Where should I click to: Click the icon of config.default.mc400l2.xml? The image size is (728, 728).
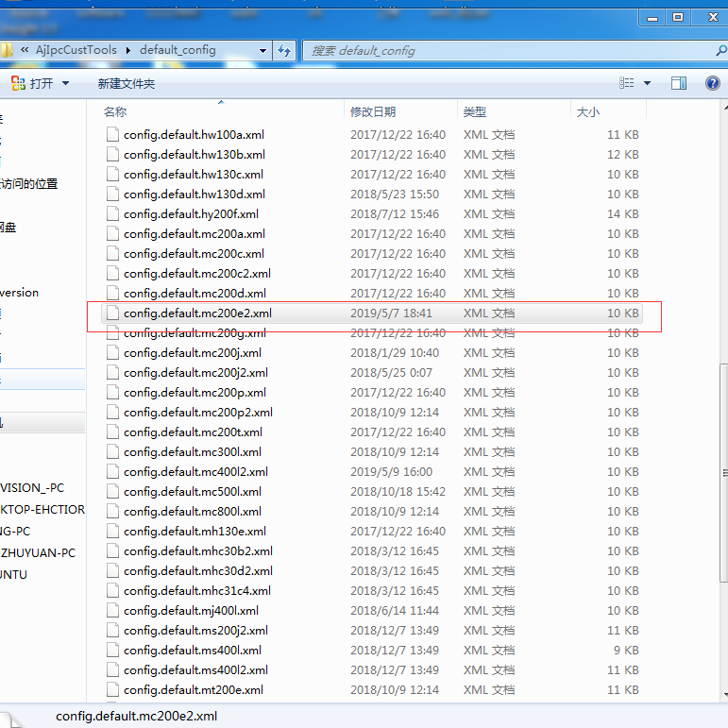[x=112, y=471]
